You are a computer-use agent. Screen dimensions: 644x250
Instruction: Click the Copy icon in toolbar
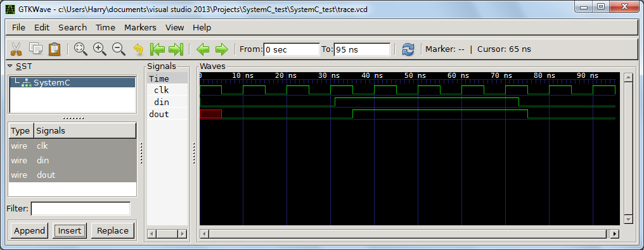pyautogui.click(x=35, y=49)
